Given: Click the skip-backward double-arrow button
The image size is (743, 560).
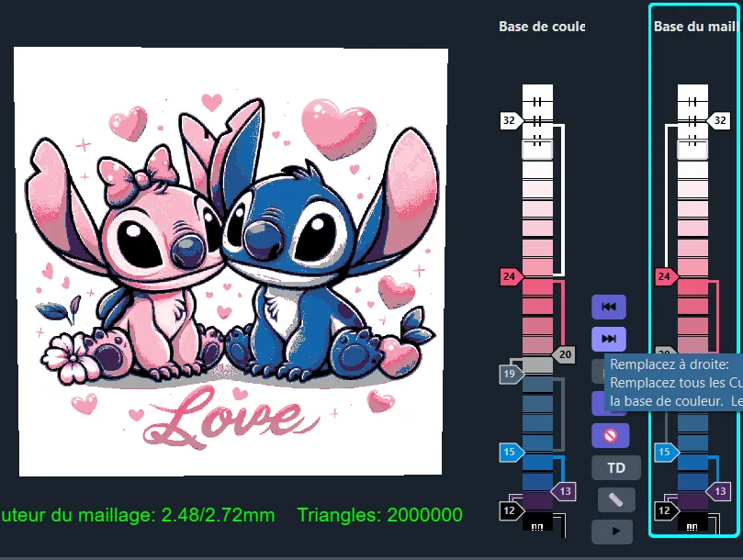Looking at the screenshot, I should pyautogui.click(x=609, y=307).
